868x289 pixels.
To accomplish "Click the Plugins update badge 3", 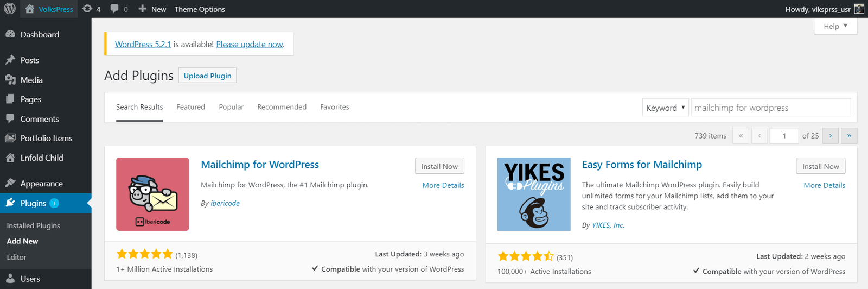I will 54,203.
